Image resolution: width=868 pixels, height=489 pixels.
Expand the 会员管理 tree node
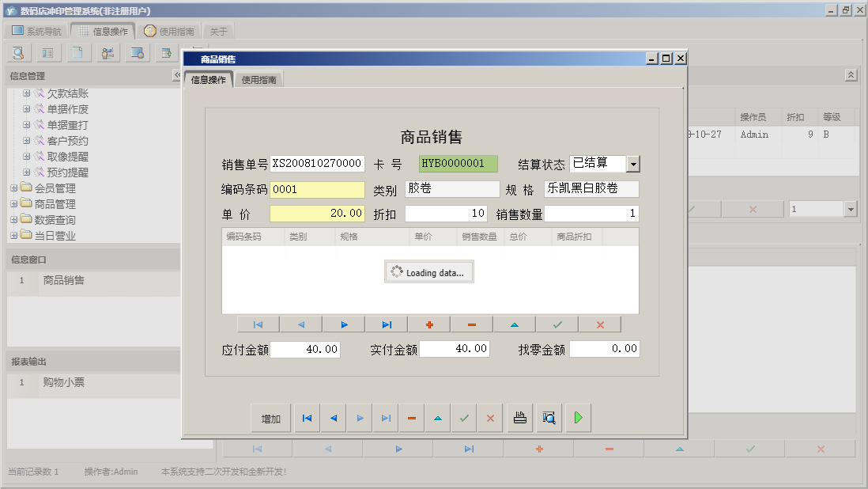tap(14, 188)
